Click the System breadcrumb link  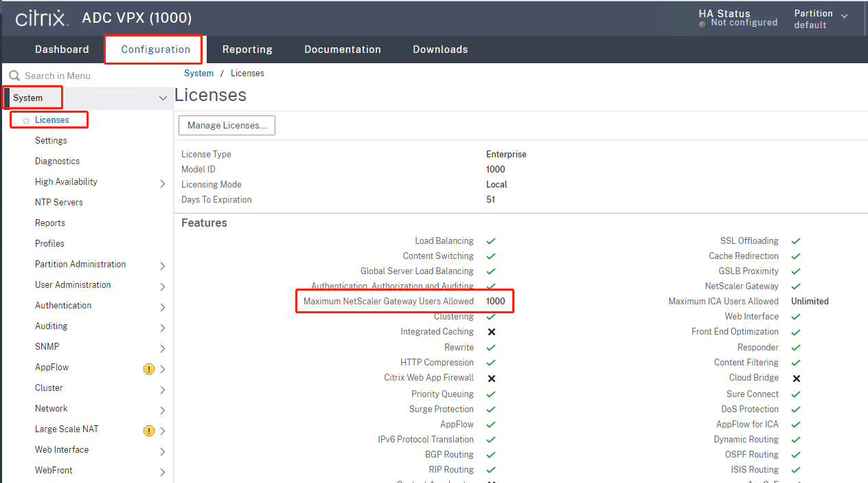click(x=198, y=73)
